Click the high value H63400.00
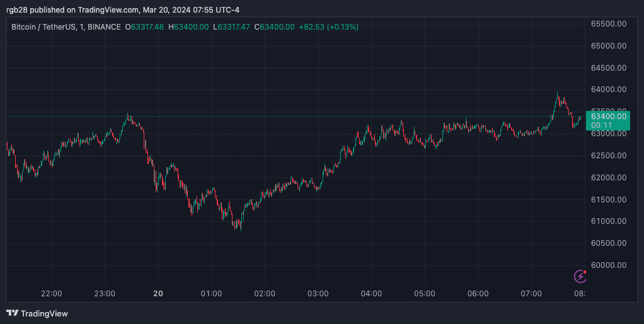The width and height of the screenshot is (644, 324). pyautogui.click(x=188, y=27)
